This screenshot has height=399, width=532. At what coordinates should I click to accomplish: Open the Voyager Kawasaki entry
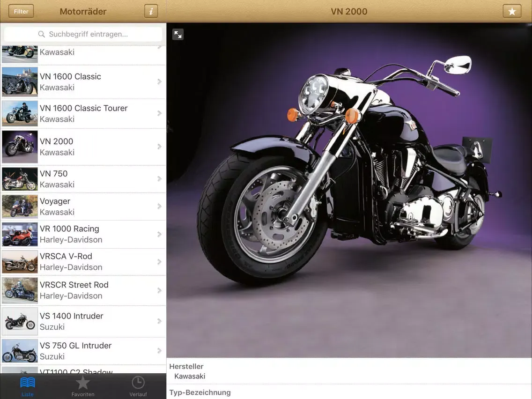(x=83, y=206)
